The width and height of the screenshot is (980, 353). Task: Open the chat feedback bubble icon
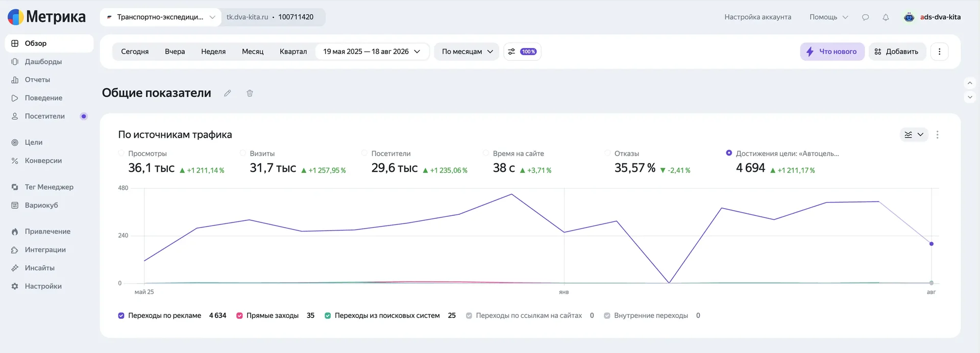[x=865, y=17]
